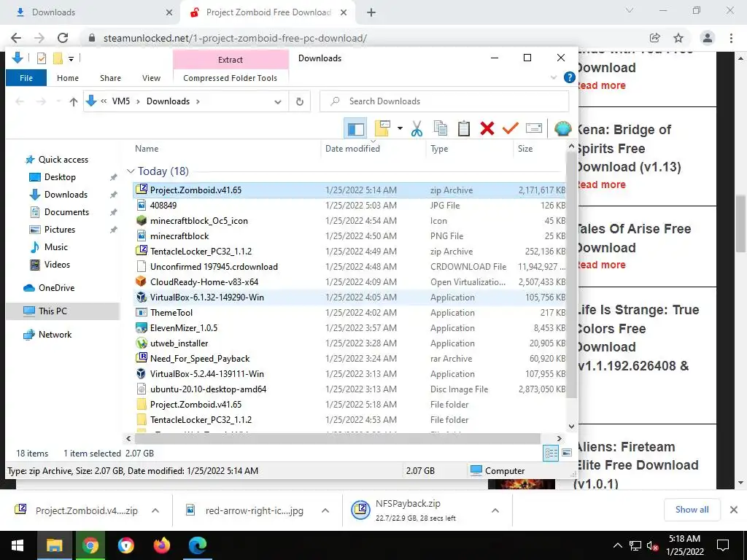This screenshot has height=560, width=747.
Task: Reload the steamunlocked page
Action: [x=63, y=38]
